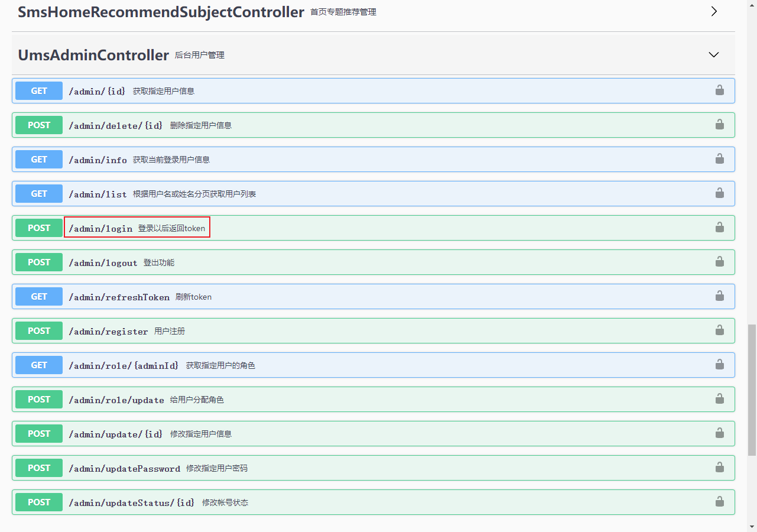This screenshot has width=757, height=532.
Task: Click POST button for /admin/updatePassword
Action: tap(39, 468)
